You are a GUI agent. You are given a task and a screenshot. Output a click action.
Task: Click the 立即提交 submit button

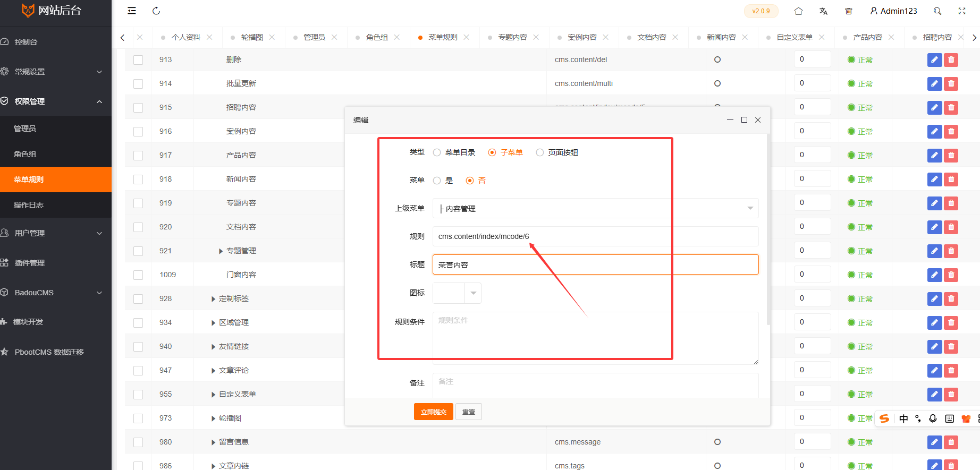433,412
